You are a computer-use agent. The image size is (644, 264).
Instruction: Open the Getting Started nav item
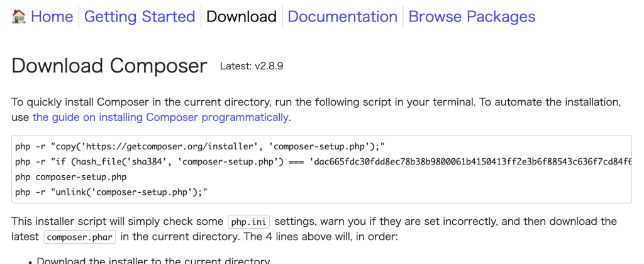(x=140, y=17)
